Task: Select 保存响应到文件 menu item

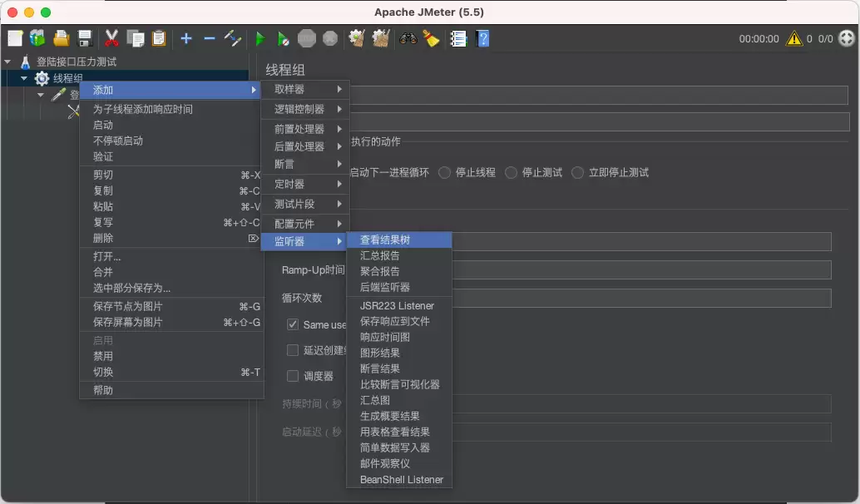Action: (399, 321)
